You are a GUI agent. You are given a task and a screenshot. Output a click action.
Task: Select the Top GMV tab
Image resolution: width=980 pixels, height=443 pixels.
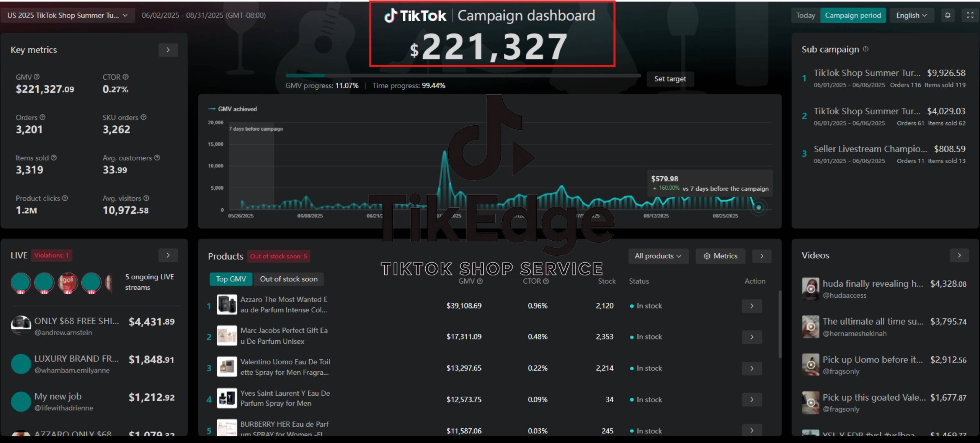tap(231, 279)
